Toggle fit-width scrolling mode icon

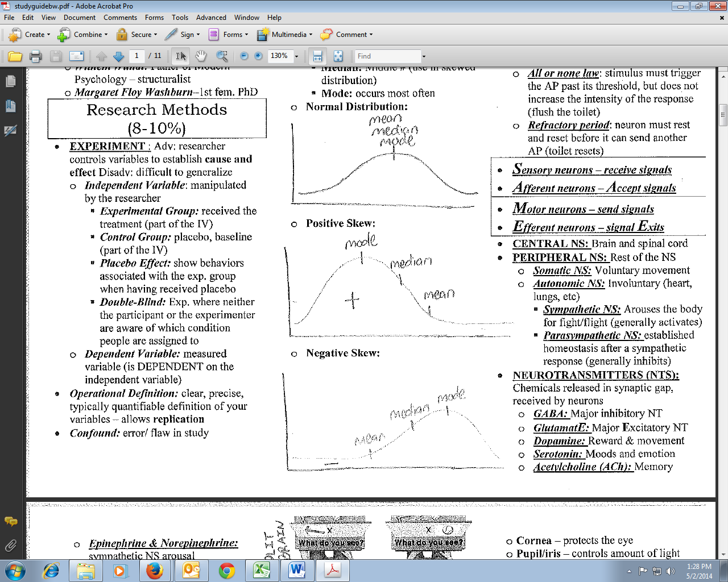(317, 56)
